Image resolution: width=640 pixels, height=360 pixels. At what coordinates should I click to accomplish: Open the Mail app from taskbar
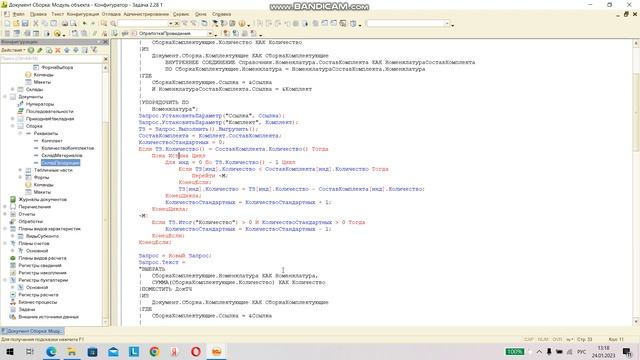(x=113, y=351)
